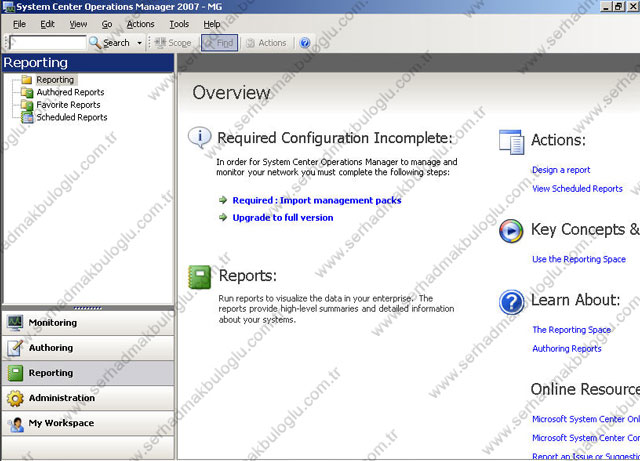Viewport: 640px width, 461px height.
Task: Click the Administration gear icon
Action: [x=15, y=398]
